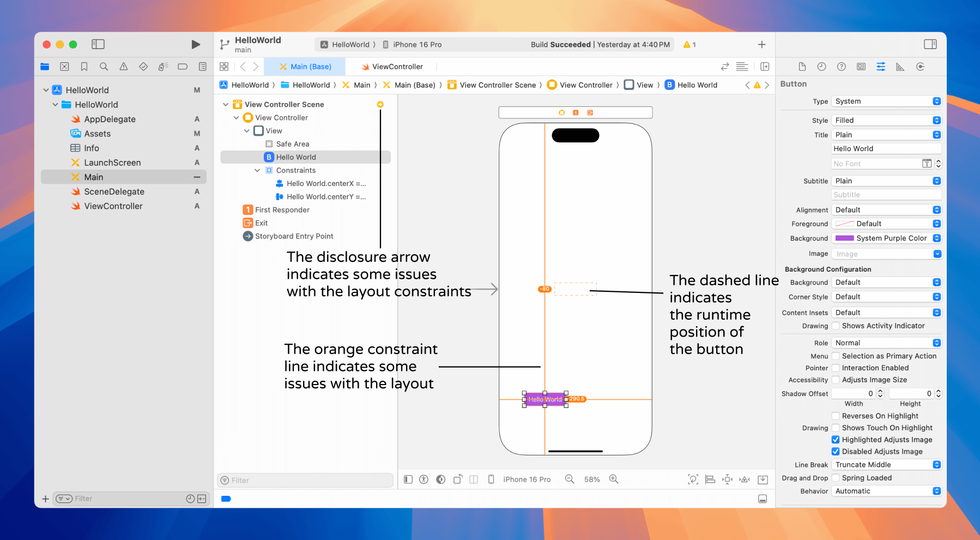Switch to the ViewController tab
The height and width of the screenshot is (540, 980).
(392, 67)
